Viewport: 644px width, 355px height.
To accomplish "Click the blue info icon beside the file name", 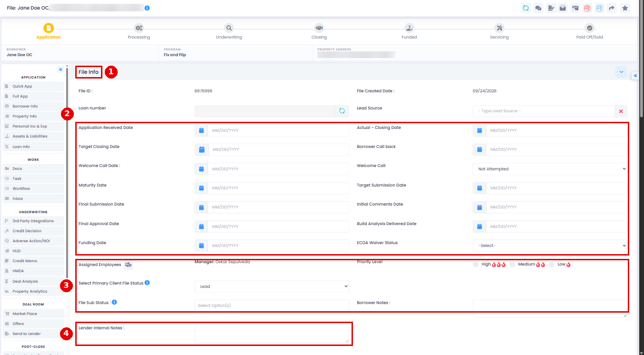I will coord(147,8).
